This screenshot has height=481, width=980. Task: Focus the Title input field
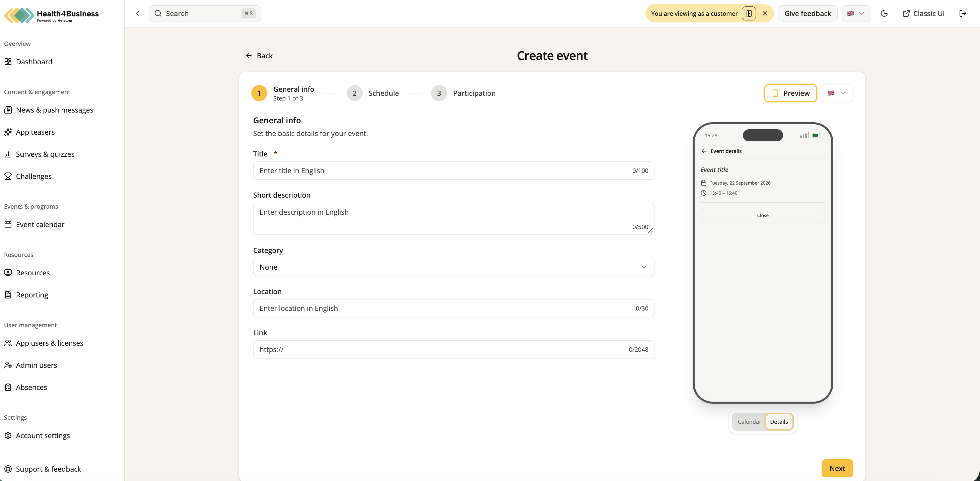coord(453,170)
